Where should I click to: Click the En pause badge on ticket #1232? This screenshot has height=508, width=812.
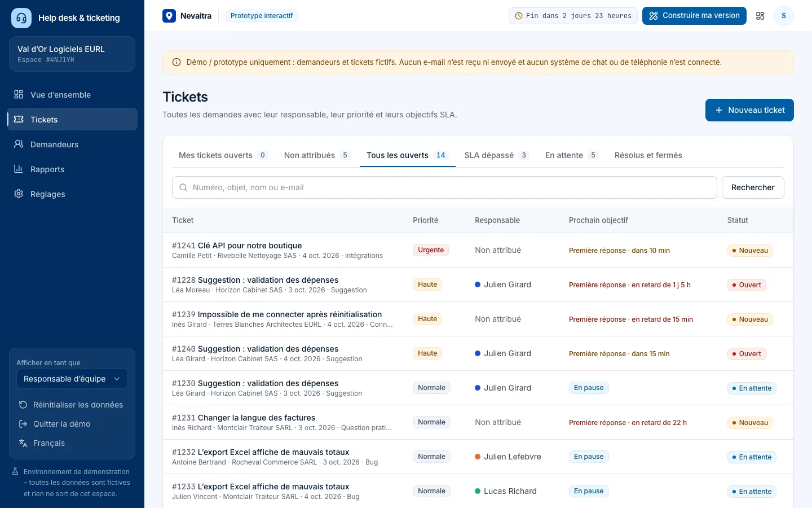pos(589,457)
